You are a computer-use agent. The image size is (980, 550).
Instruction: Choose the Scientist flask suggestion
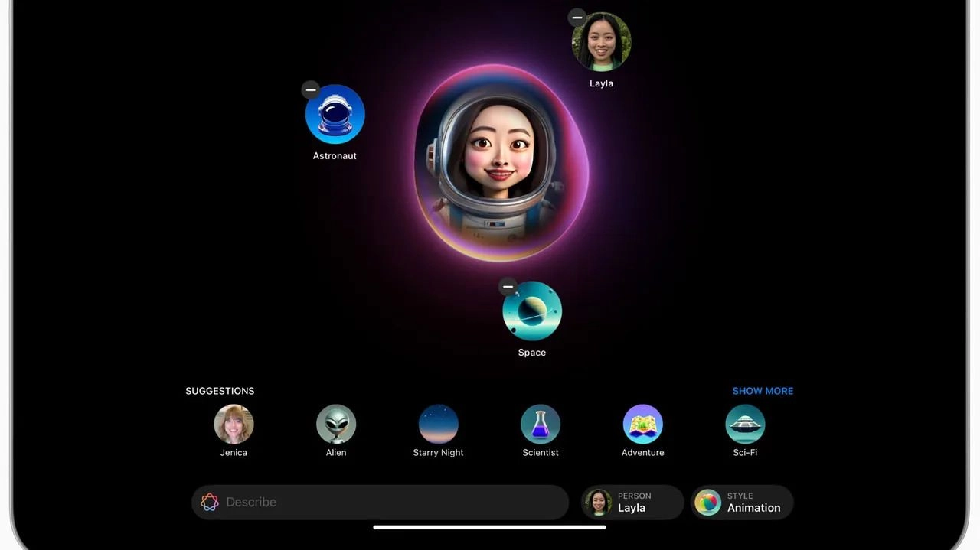coord(541,425)
